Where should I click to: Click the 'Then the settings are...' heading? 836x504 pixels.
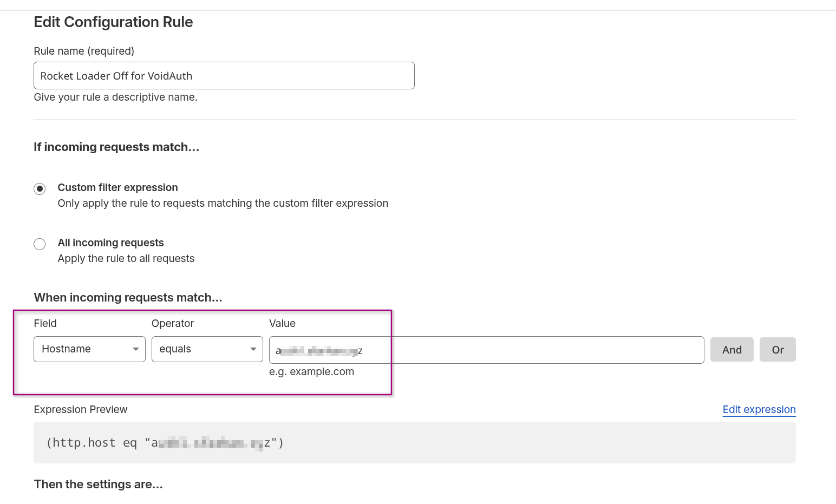[98, 485]
